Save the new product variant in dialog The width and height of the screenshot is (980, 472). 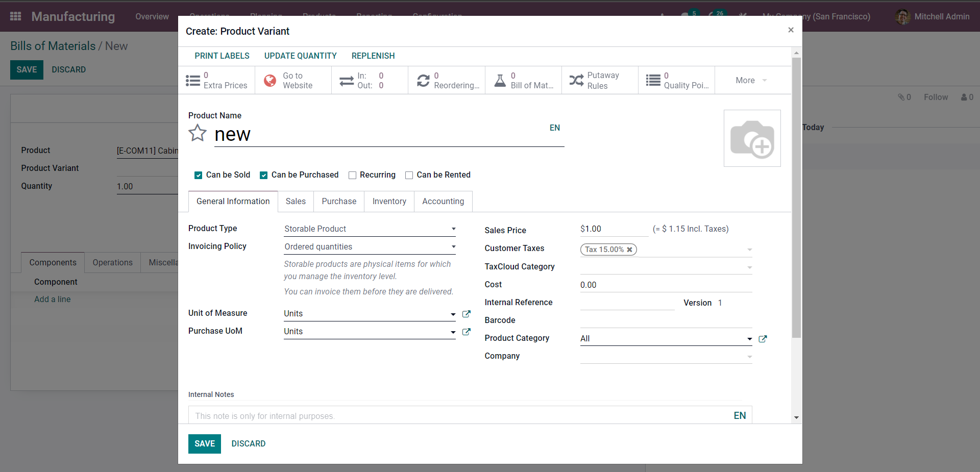click(204, 444)
